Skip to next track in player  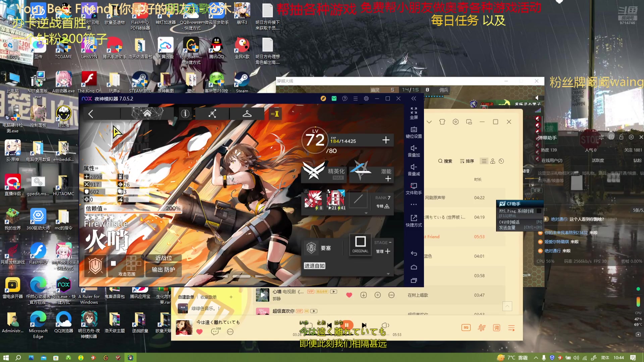(364, 325)
